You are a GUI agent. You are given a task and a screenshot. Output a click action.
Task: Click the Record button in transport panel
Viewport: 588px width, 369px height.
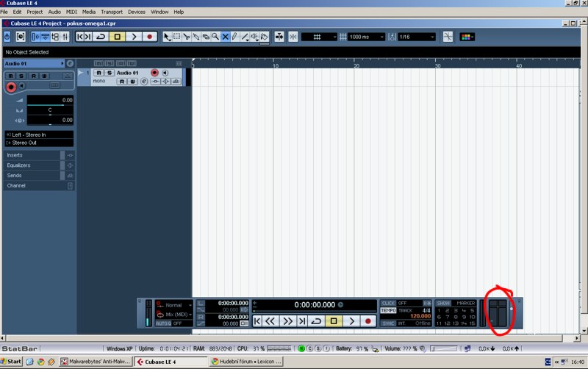[368, 321]
